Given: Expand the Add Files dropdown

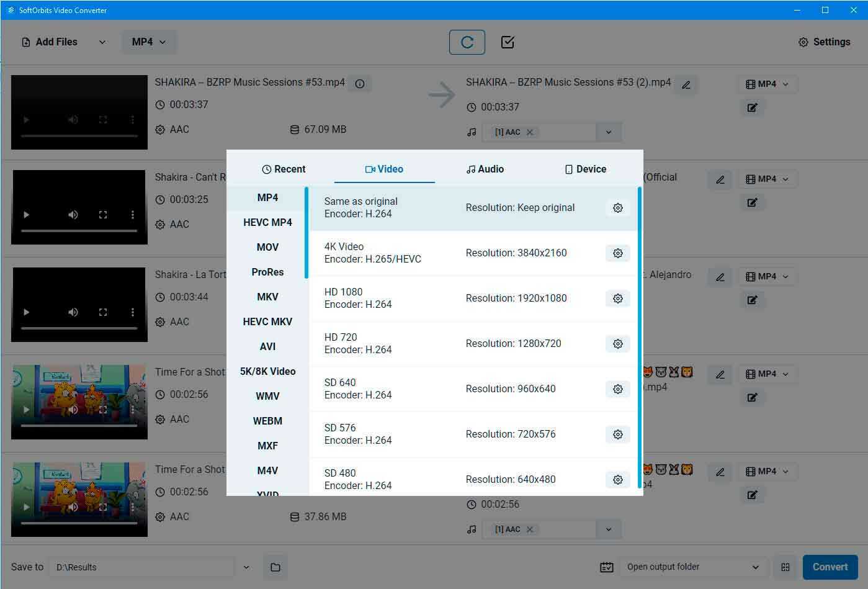Looking at the screenshot, I should tap(102, 42).
